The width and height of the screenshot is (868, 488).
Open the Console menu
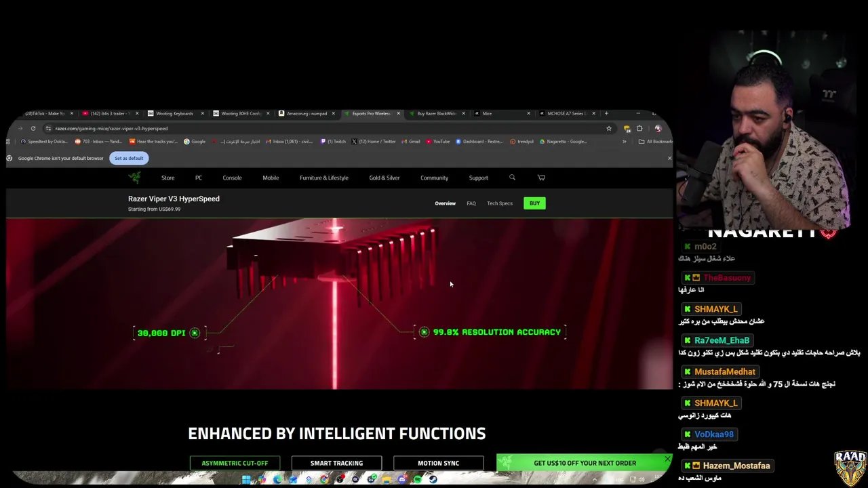tap(232, 178)
